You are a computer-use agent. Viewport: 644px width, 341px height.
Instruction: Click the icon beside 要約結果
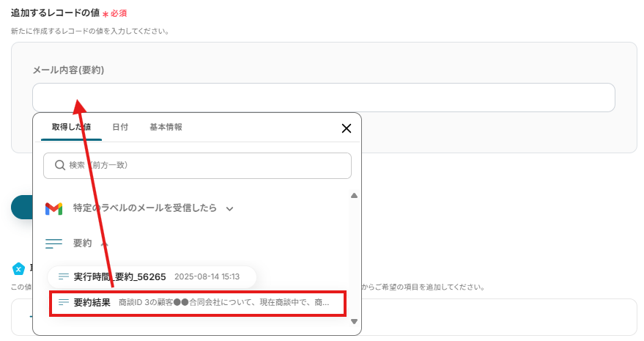64,302
